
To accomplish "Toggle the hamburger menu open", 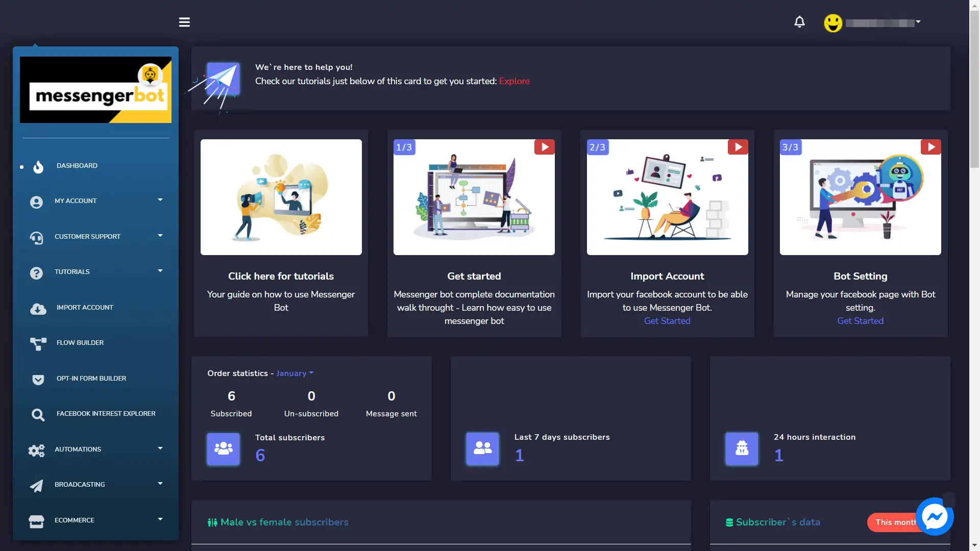I will pos(184,22).
